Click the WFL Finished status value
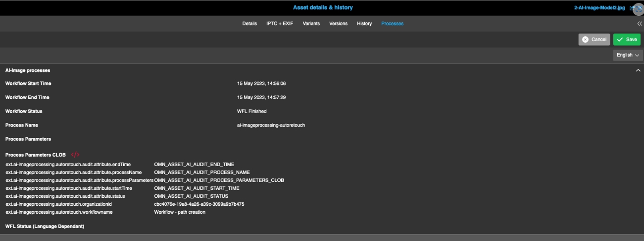This screenshot has height=241, width=644. [251, 111]
